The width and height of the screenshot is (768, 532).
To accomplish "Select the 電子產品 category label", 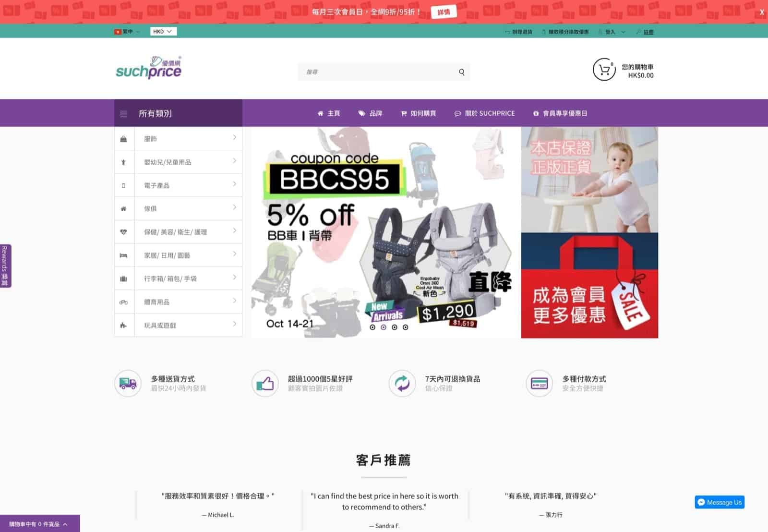I will (x=156, y=185).
